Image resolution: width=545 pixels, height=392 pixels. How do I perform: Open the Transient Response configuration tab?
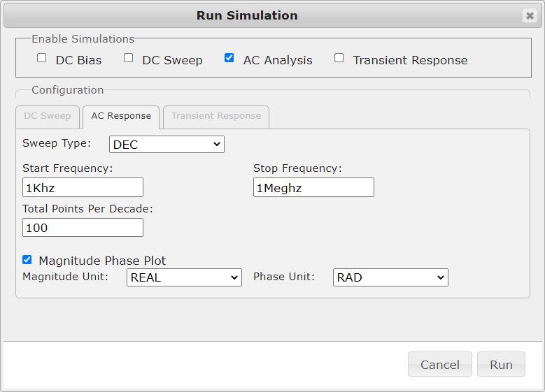point(215,116)
